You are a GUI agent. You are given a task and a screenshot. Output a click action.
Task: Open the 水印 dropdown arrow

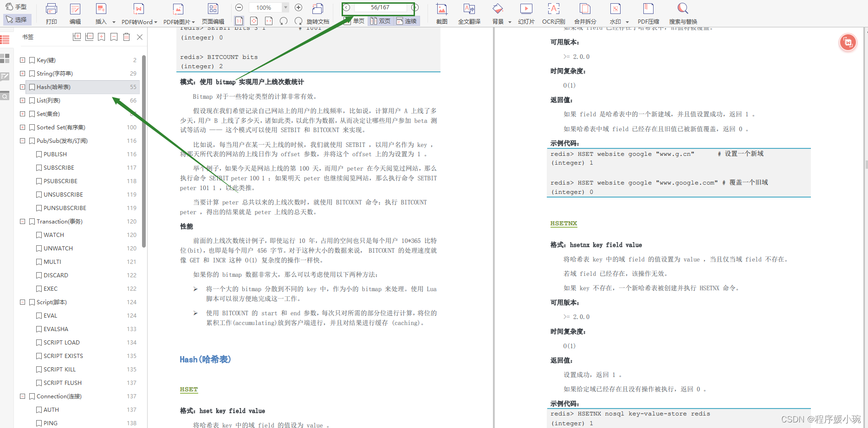click(627, 22)
